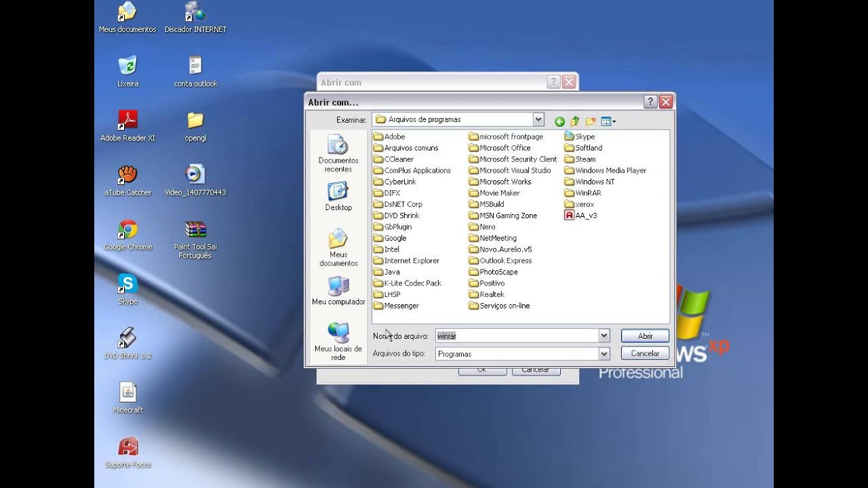Open Meu computador in places bar

pyautogui.click(x=338, y=290)
